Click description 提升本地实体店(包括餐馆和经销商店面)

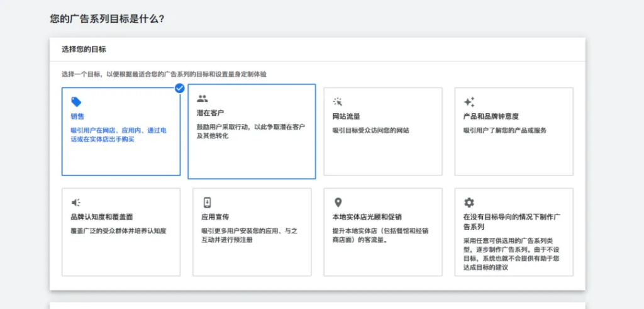pos(380,235)
